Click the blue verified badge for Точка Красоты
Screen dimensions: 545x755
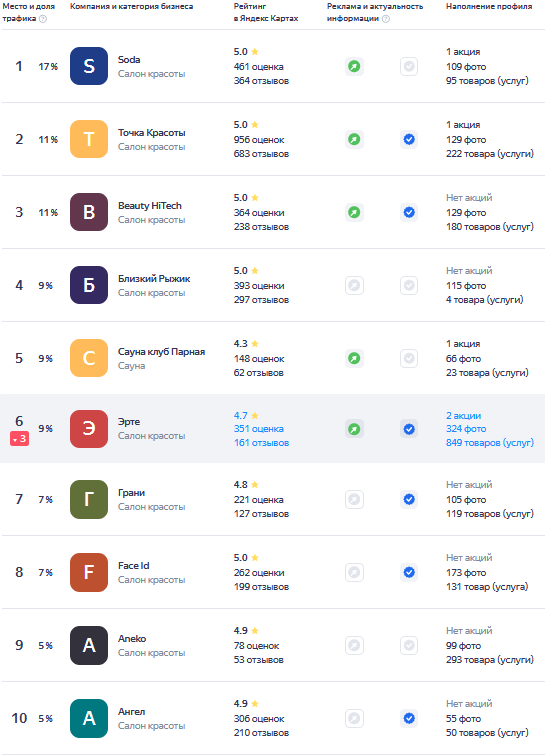409,140
